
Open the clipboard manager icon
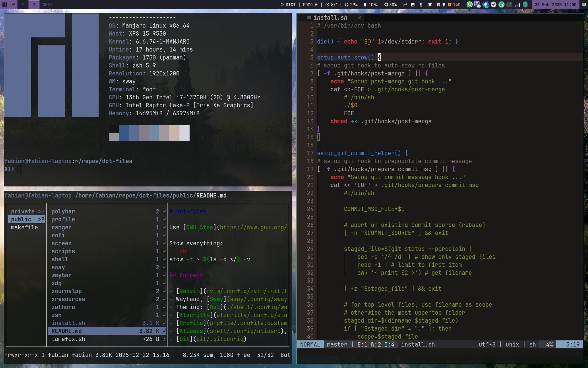(x=413, y=5)
